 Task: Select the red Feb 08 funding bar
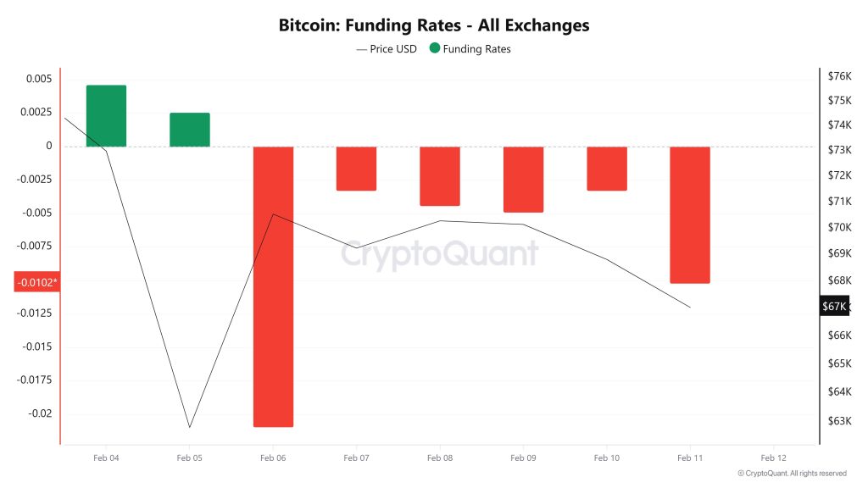click(439, 176)
